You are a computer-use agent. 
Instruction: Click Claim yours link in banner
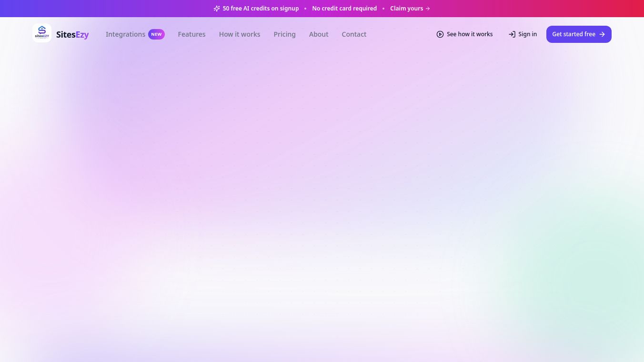coord(410,9)
